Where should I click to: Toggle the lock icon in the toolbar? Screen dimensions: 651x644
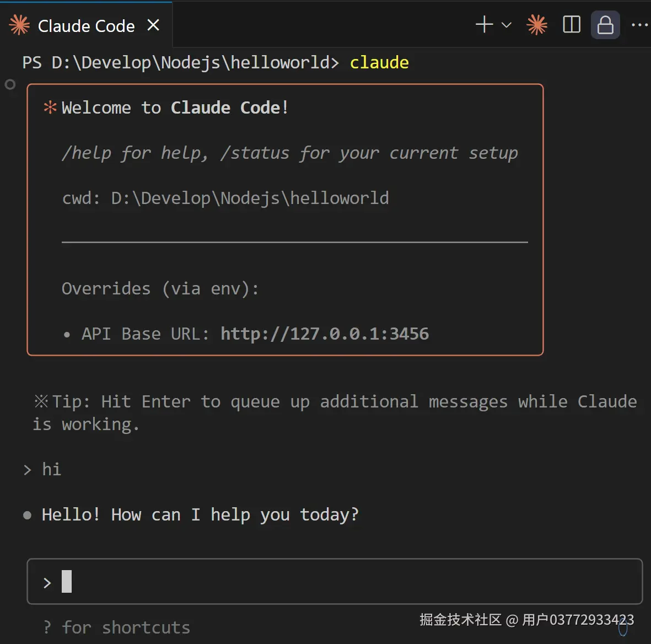pyautogui.click(x=605, y=25)
